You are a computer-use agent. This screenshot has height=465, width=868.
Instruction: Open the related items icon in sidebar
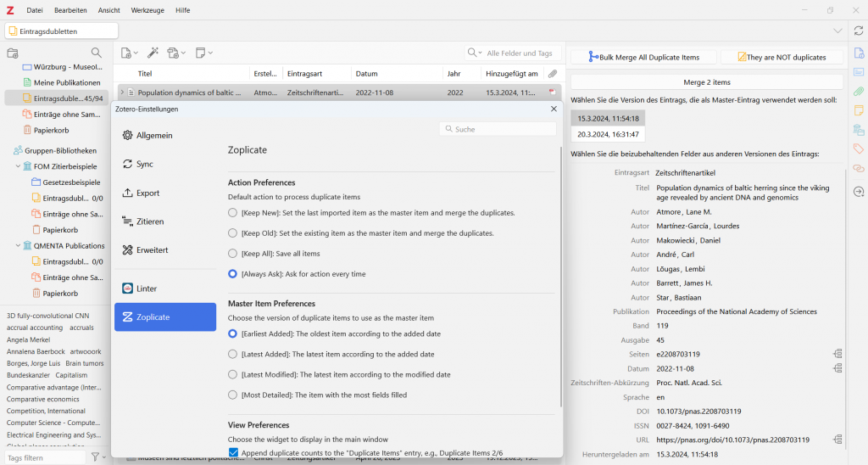click(859, 168)
